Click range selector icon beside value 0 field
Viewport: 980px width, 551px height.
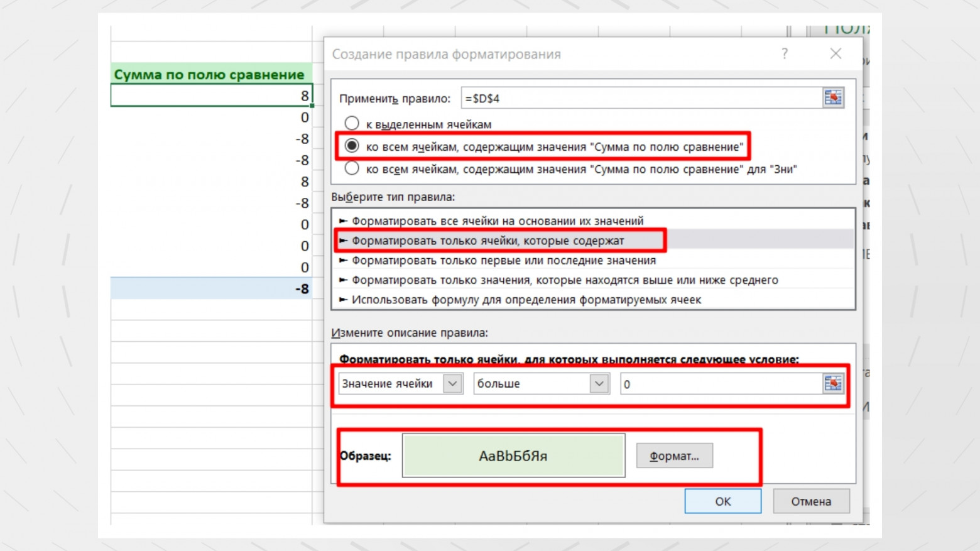coord(833,383)
